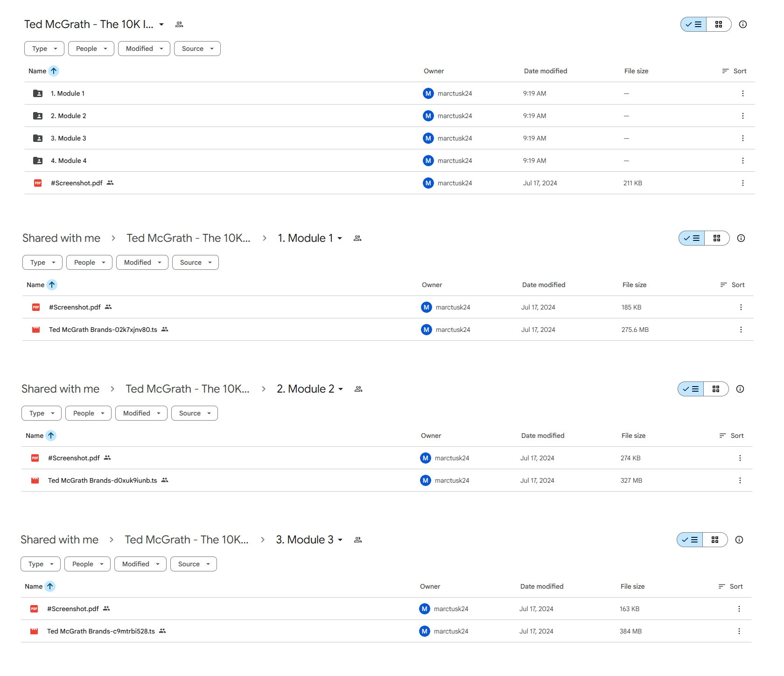Viewport: 784px width, 676px height.
Task: Reverse Name sort direction in top folder panel
Action: [54, 71]
